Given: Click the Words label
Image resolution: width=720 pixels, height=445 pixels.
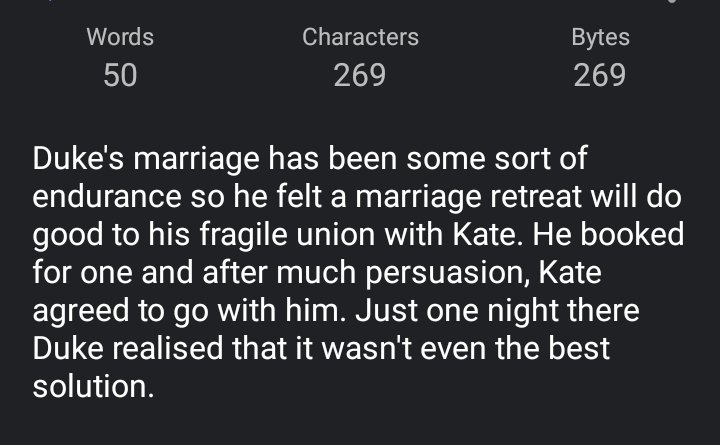Looking at the screenshot, I should tap(120, 37).
